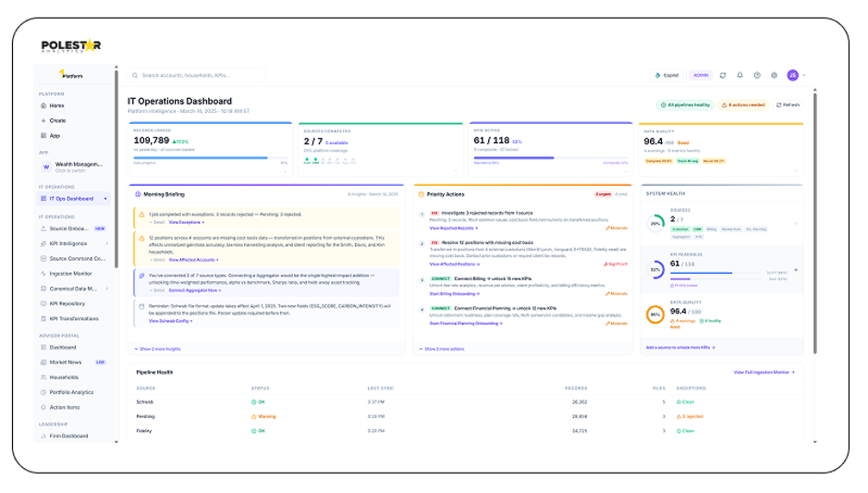Focus the search accounts, households input
The image size is (868, 493).
click(x=196, y=75)
